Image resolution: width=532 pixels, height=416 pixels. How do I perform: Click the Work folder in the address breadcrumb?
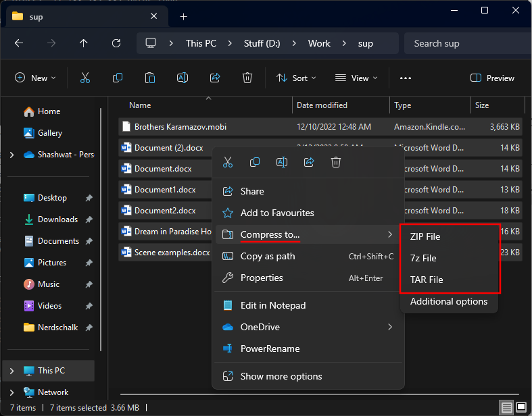(319, 43)
